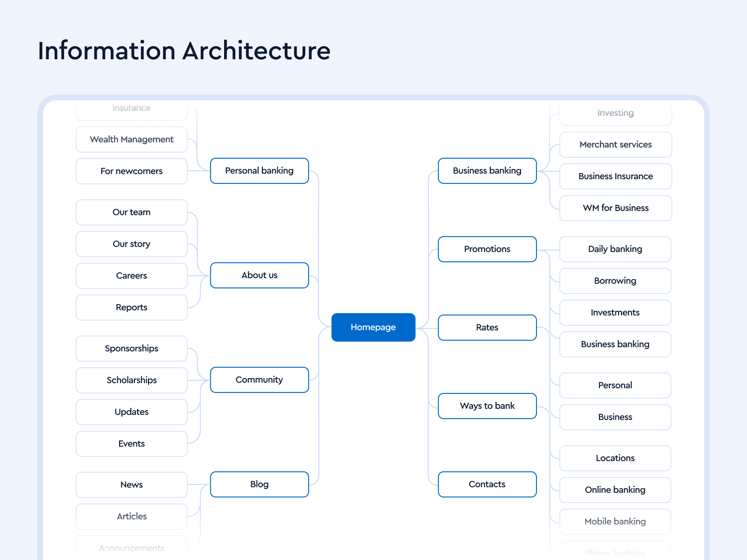Screen dimensions: 747x560
Task: Click the Our team box
Action: pyautogui.click(x=131, y=212)
